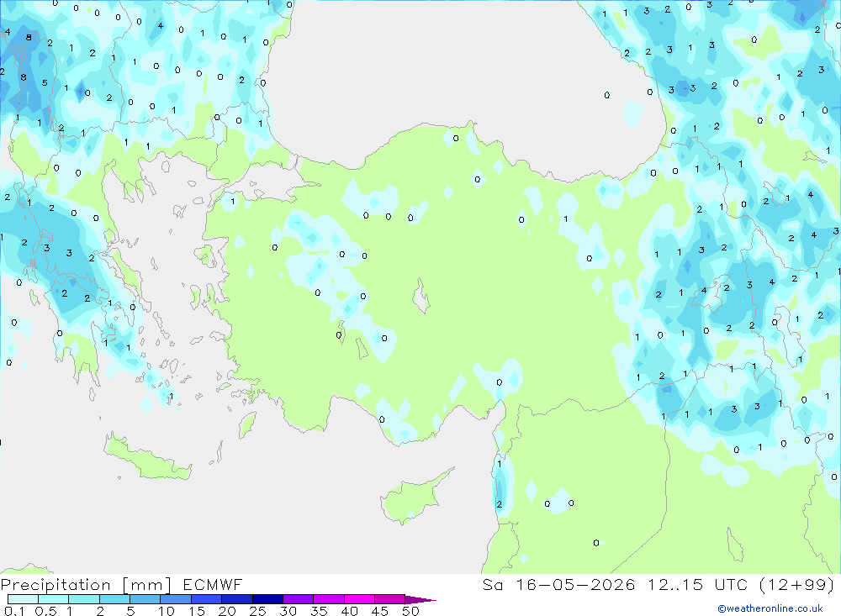Click the 0.1–0.5 mm palest legend swatch
This screenshot has height=616, width=841.
23,599
